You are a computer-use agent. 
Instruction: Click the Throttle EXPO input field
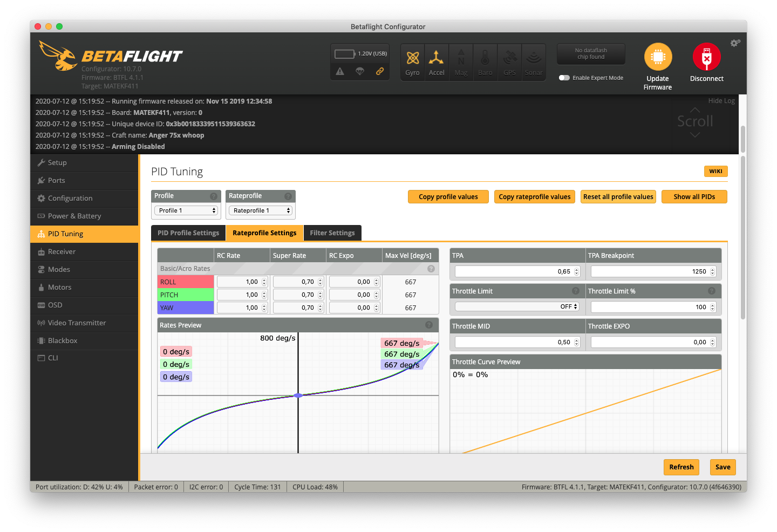coord(653,342)
